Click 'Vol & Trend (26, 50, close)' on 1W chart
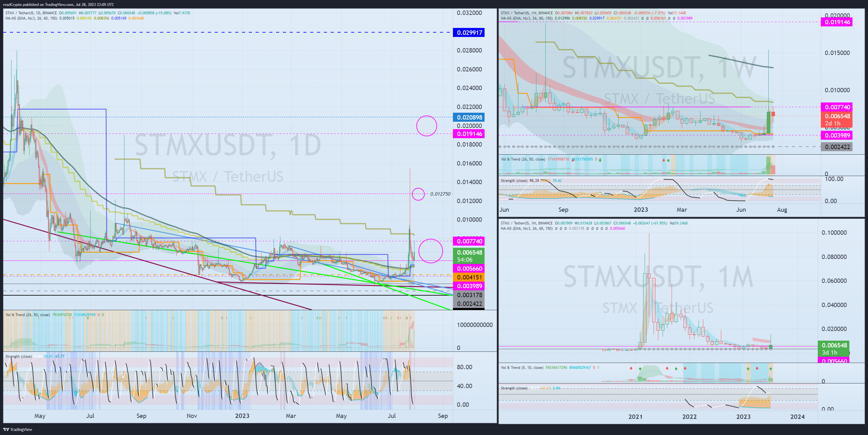The width and height of the screenshot is (868, 435). pyautogui.click(x=523, y=159)
